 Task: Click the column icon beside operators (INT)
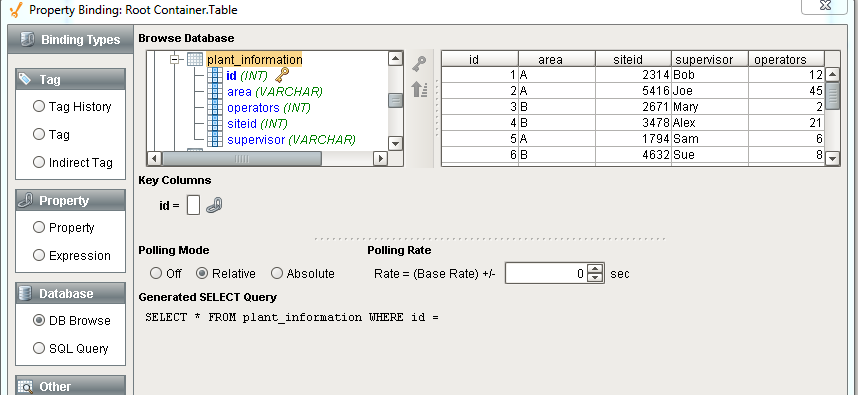pos(215,108)
